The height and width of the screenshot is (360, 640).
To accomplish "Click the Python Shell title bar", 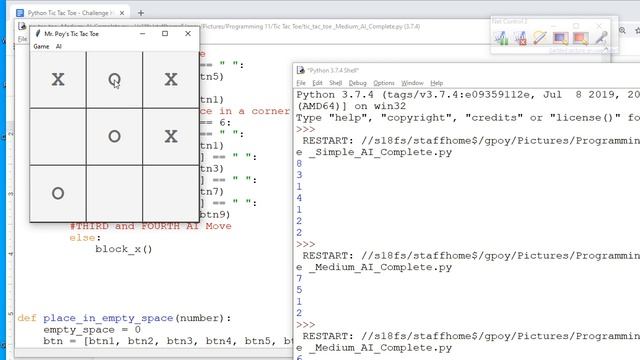I will tap(466, 70).
